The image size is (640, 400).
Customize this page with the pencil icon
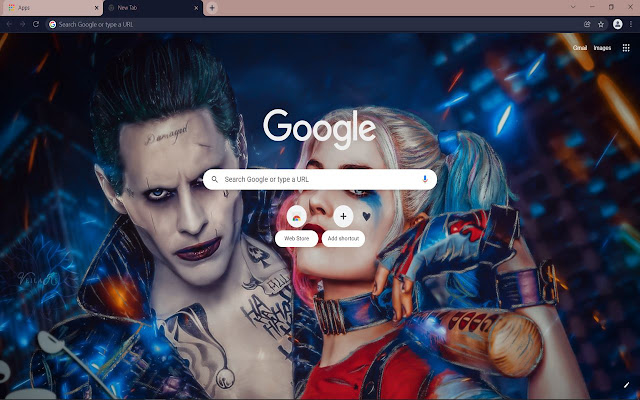coord(626,384)
